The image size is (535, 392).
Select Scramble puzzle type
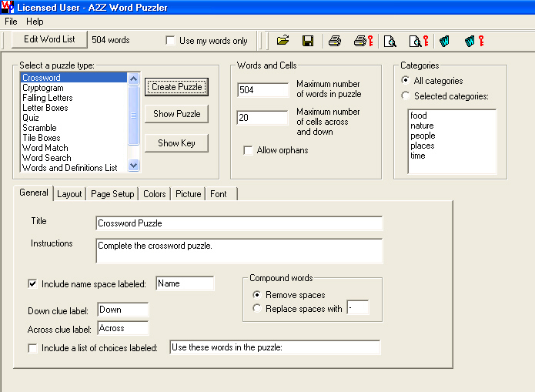coord(74,128)
